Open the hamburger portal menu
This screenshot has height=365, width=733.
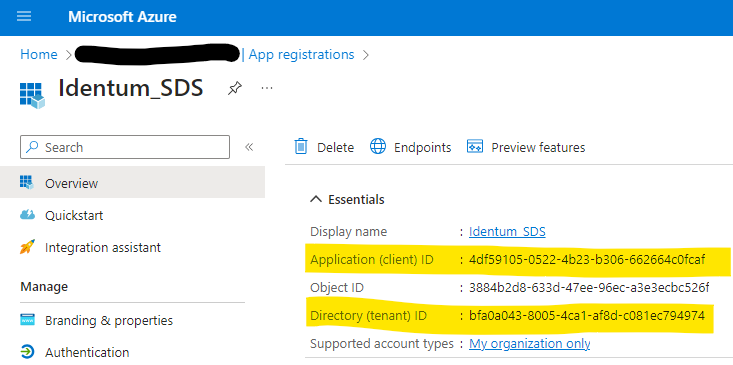coord(24,17)
